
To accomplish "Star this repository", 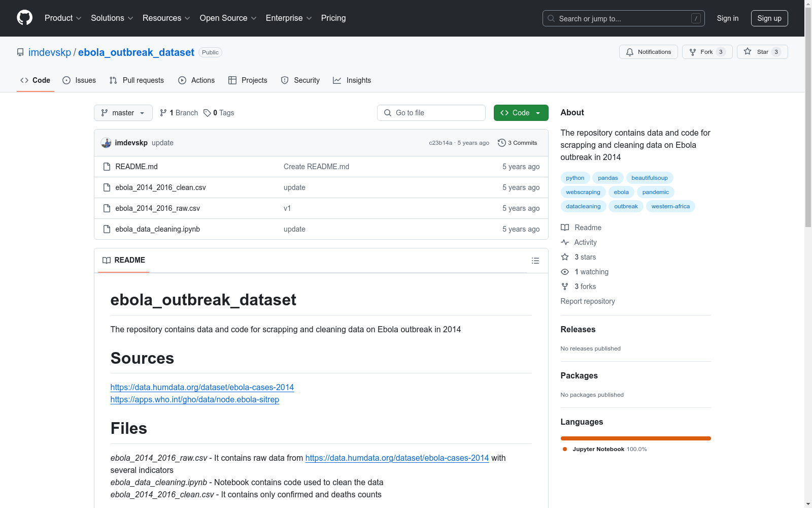I will [762, 52].
